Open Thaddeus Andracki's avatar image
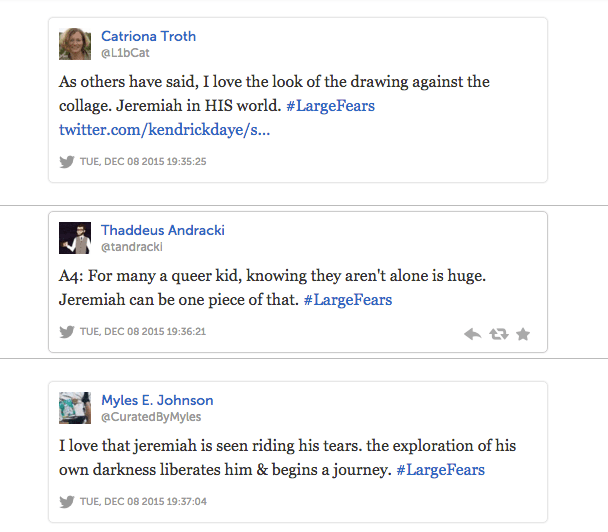This screenshot has height=532, width=608. pos(75,238)
